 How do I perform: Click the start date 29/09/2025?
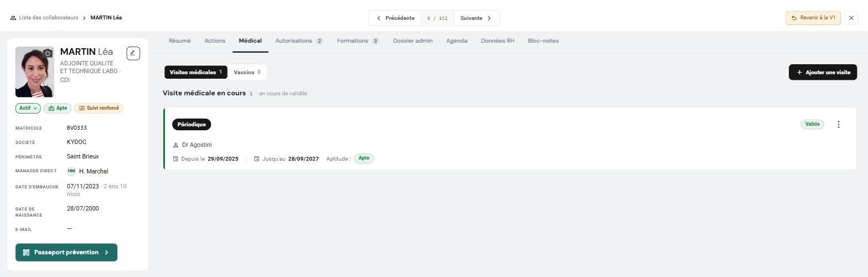click(x=223, y=159)
